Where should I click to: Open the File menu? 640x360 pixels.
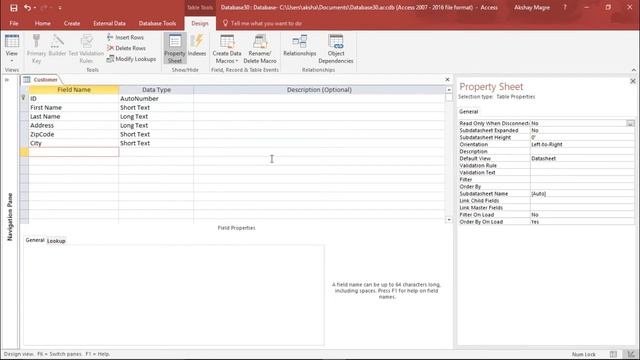(x=14, y=23)
